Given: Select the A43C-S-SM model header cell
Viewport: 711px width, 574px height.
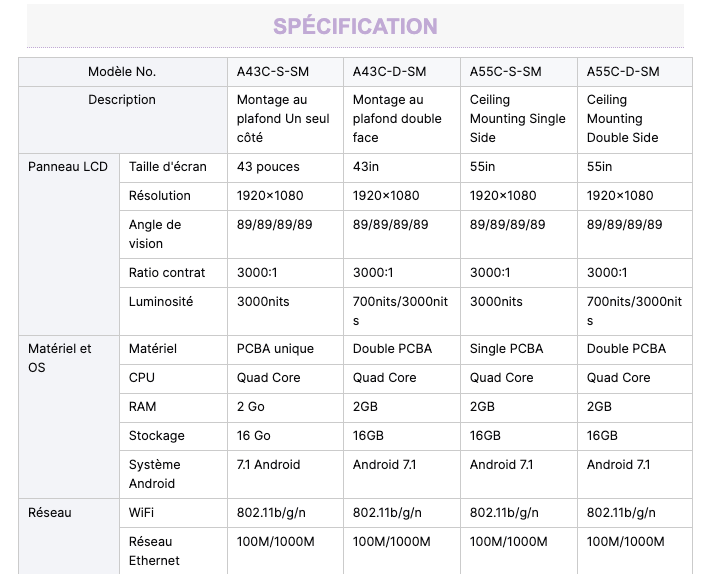Looking at the screenshot, I should [x=285, y=72].
